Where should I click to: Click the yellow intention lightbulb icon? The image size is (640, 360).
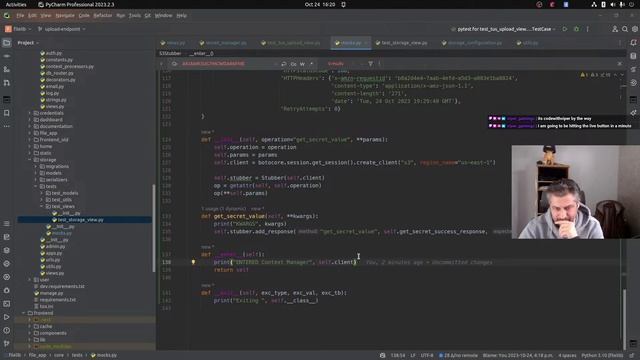[193, 262]
